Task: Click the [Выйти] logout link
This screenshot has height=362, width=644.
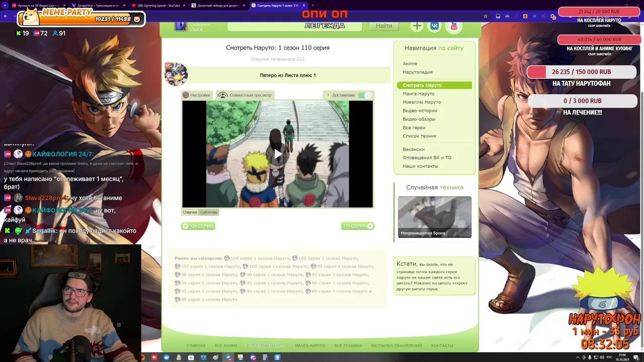Action: tap(196, 30)
